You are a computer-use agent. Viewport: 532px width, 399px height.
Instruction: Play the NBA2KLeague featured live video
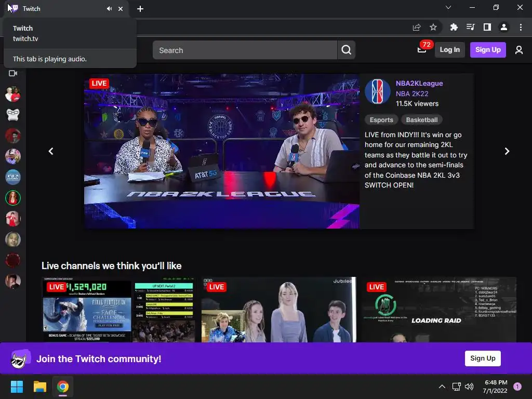[x=221, y=151]
